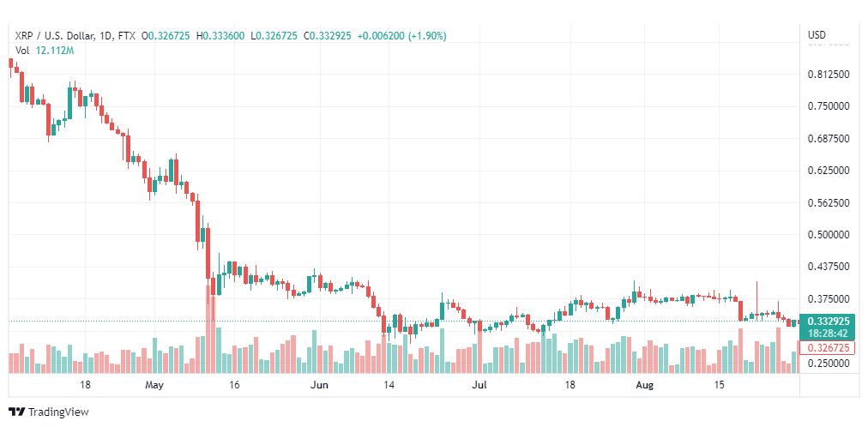The width and height of the screenshot is (868, 427).
Task: Click the current price label 0.332925
Action: pos(829,322)
